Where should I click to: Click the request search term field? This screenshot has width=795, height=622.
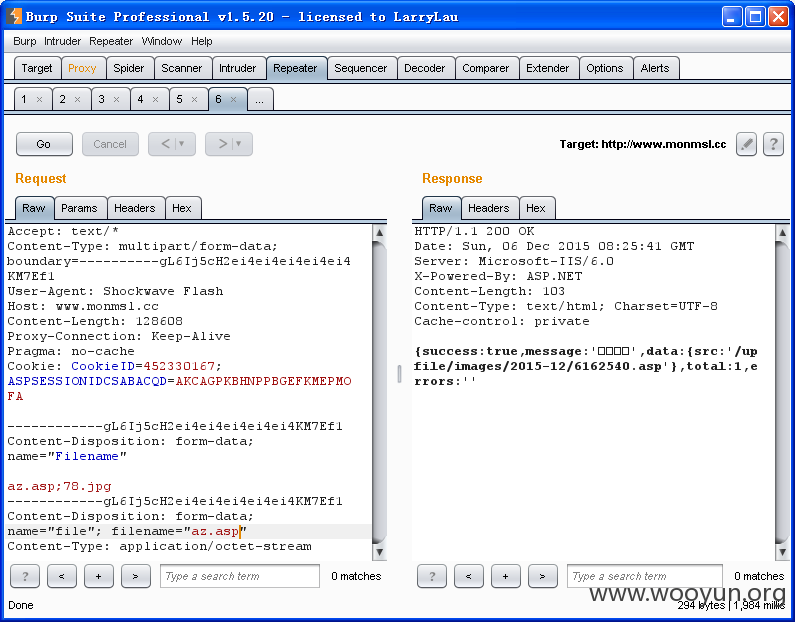tap(240, 576)
